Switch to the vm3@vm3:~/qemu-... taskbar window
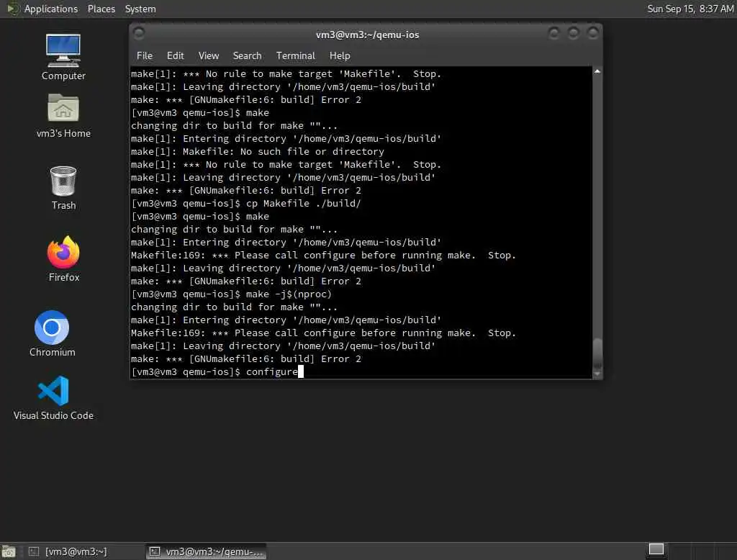 207,551
